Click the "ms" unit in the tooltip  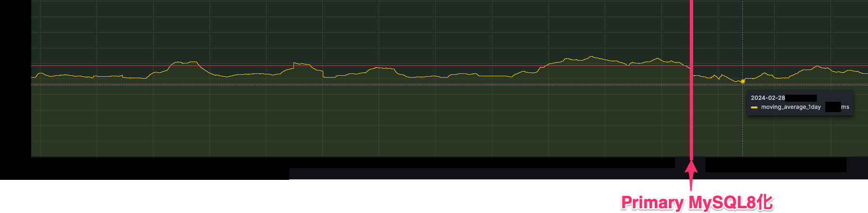coord(845,107)
